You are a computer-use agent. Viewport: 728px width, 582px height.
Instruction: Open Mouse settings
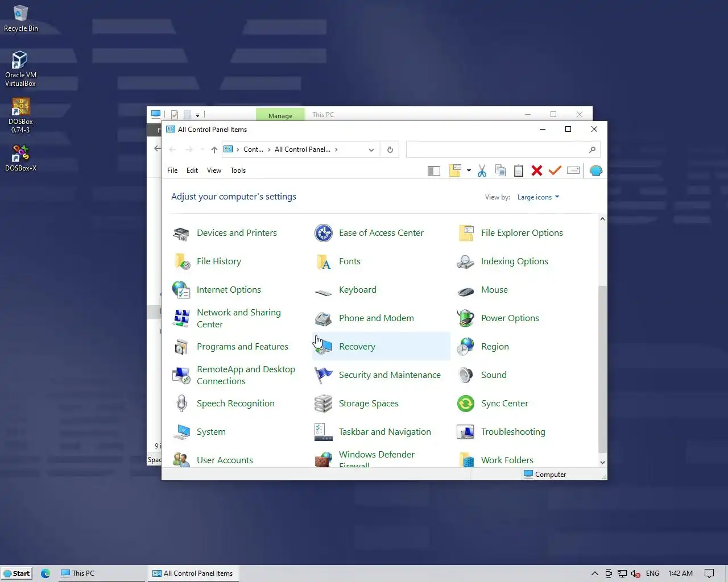(x=482, y=290)
